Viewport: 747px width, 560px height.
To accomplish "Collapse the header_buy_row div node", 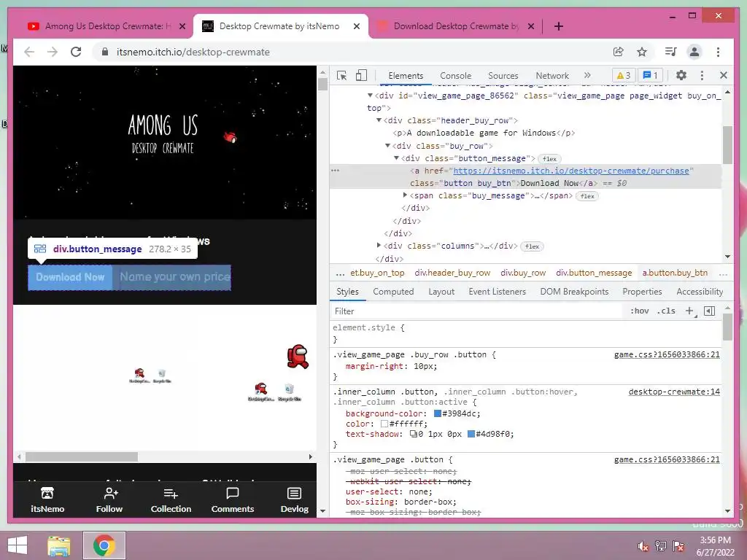I will (379, 120).
